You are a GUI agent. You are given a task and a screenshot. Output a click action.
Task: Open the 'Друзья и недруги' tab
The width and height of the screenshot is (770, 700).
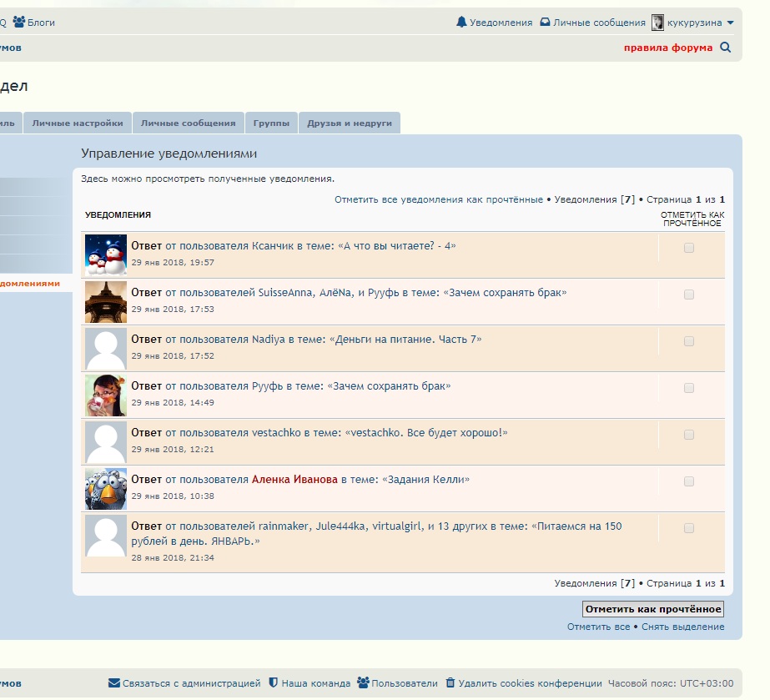click(349, 123)
